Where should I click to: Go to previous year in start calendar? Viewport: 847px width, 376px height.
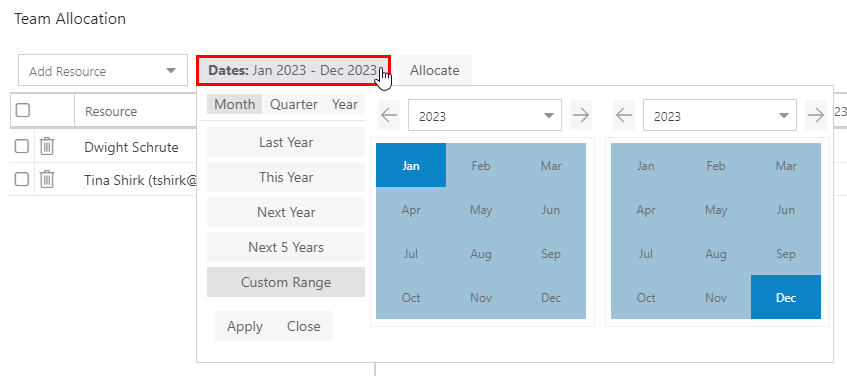click(389, 115)
